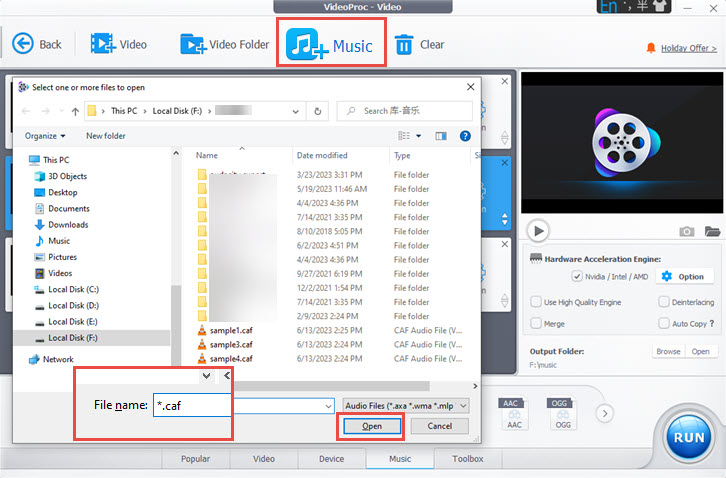The width and height of the screenshot is (726, 478).
Task: Open the Organize dropdown menu
Action: point(45,136)
